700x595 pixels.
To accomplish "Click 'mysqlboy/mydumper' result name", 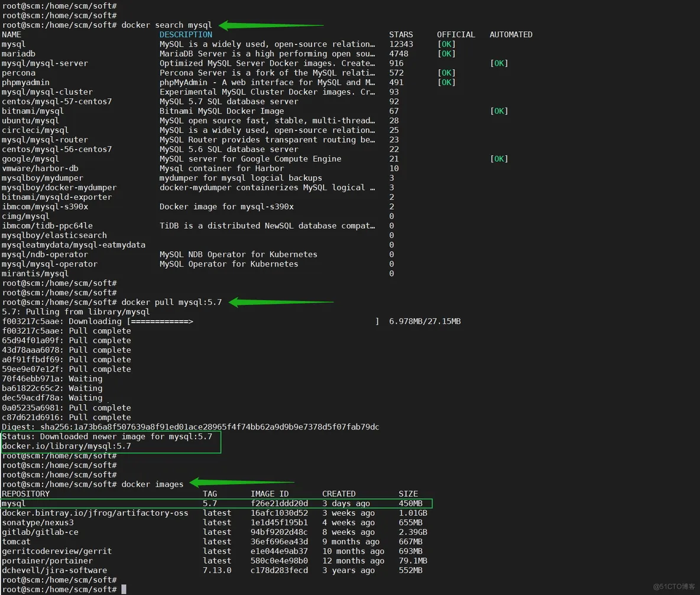I will coord(43,178).
